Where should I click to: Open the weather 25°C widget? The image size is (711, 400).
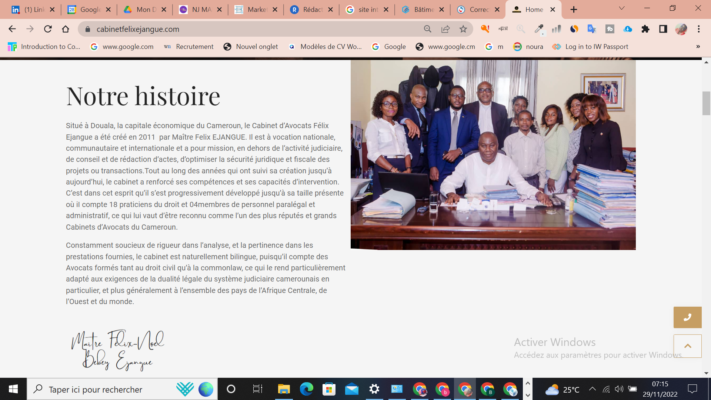point(562,389)
